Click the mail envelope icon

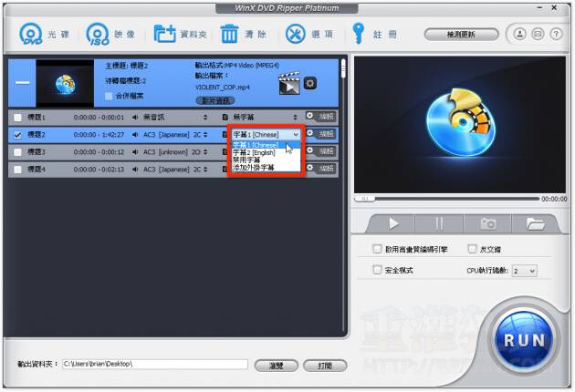coord(538,34)
